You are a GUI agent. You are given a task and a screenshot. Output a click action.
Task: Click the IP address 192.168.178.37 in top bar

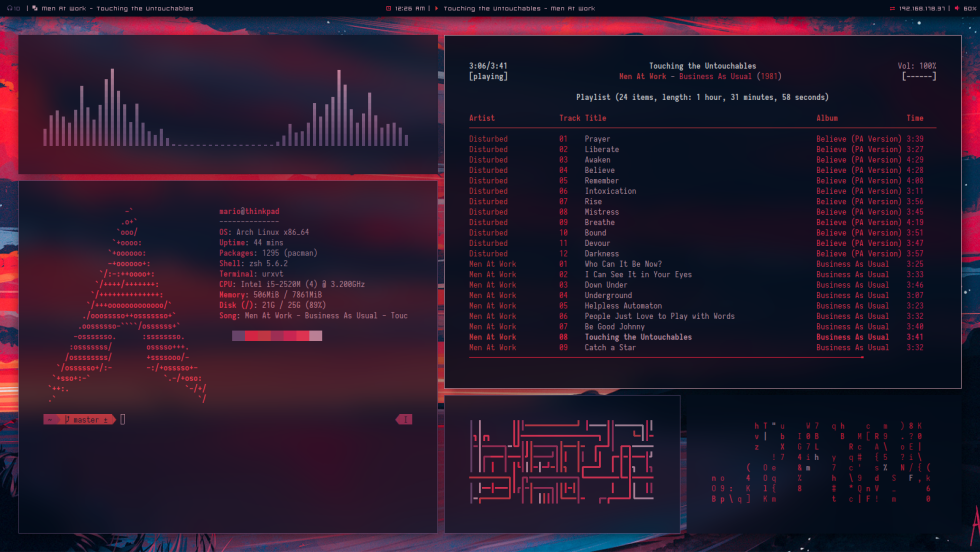click(x=922, y=8)
